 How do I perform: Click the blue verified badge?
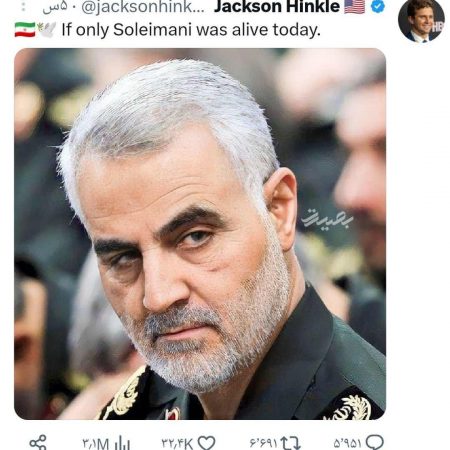coord(378,6)
